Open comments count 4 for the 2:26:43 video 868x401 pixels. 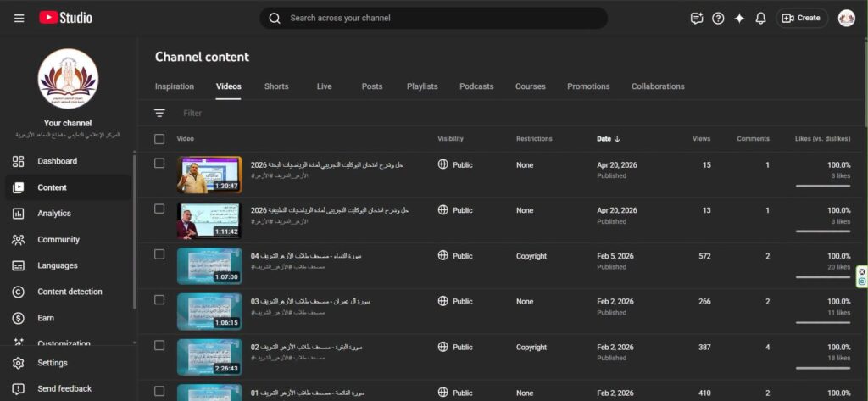767,348
